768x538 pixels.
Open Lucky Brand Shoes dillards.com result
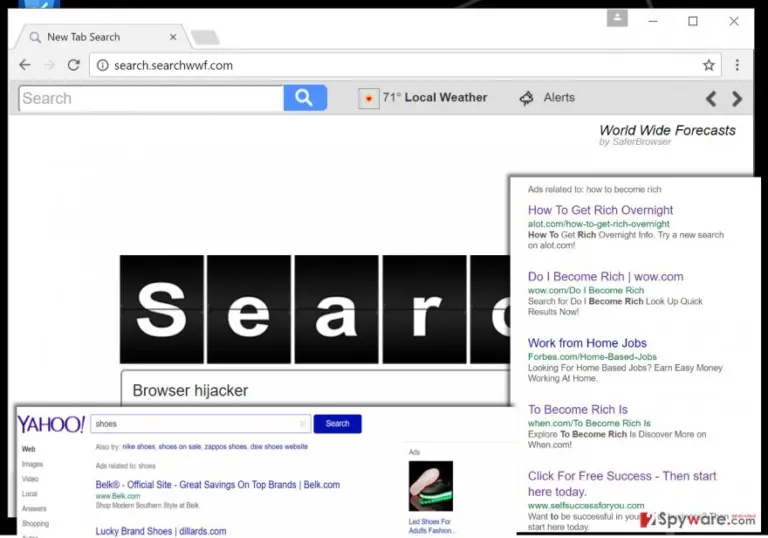click(161, 531)
